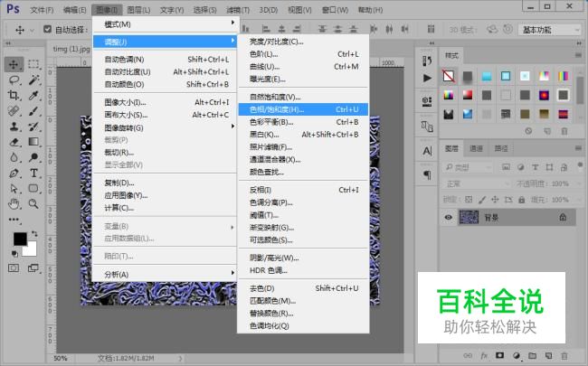
Task: Open the layer filter type dropdown
Action: click(468, 167)
